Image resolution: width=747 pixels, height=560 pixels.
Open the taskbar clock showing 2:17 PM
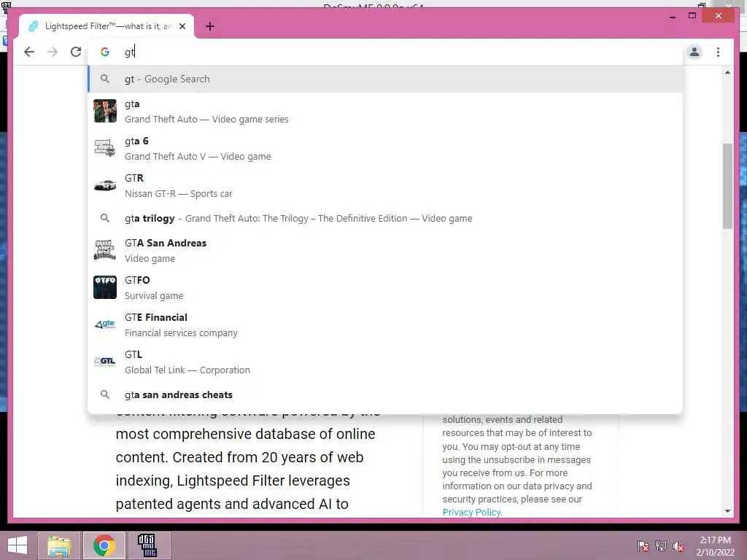pos(715,545)
